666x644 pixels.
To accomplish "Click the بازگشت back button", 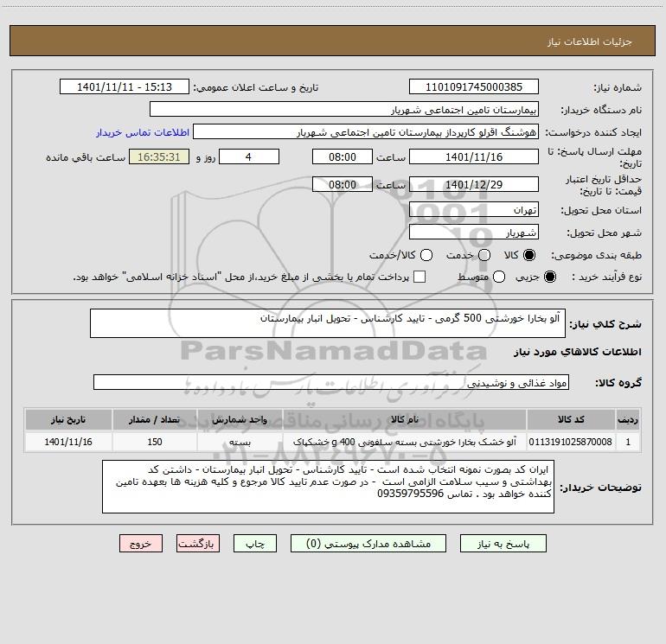I will click(x=198, y=544).
